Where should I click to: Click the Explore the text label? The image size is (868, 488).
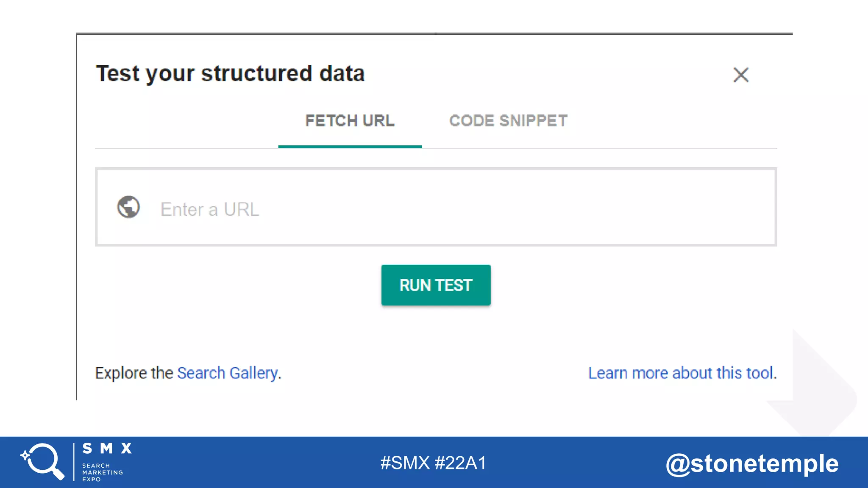[x=134, y=373]
